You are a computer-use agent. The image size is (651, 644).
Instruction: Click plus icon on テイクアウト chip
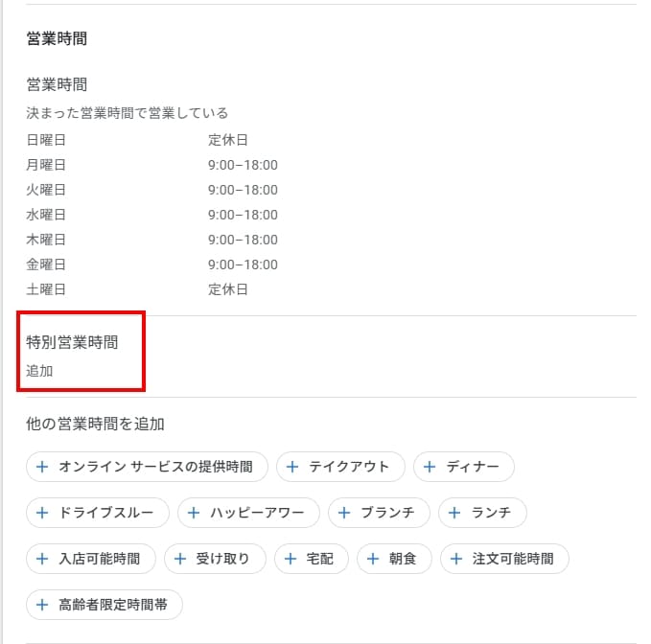[x=292, y=467]
